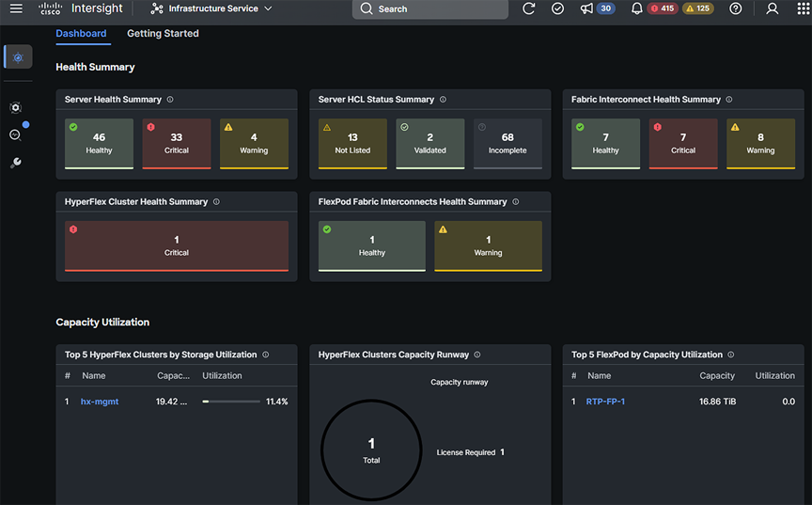Image resolution: width=812 pixels, height=505 pixels.
Task: Click the Health Summary section heading
Action: coord(95,67)
